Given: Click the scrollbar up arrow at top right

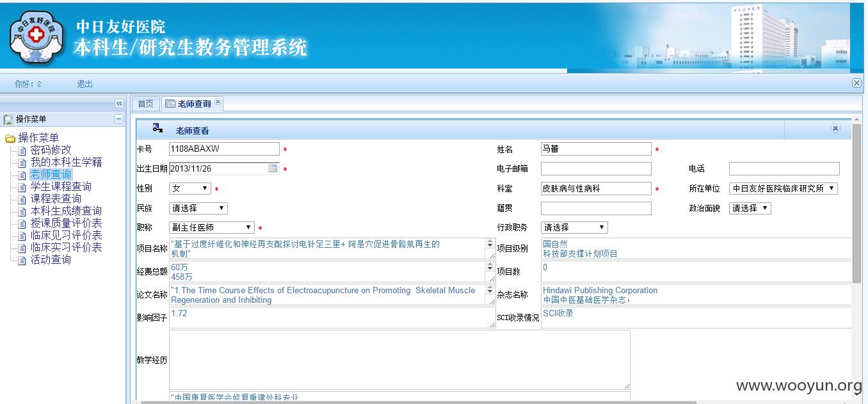Looking at the screenshot, I should point(857,120).
